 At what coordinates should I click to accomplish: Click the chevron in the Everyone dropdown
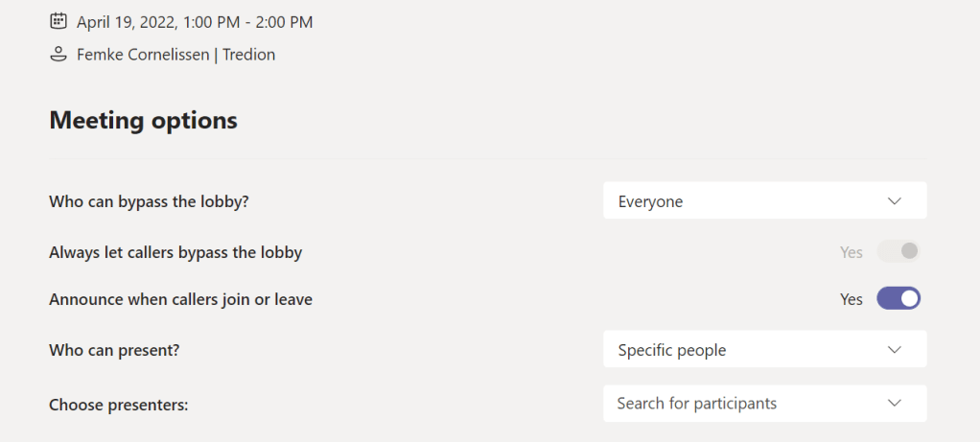pos(895,201)
